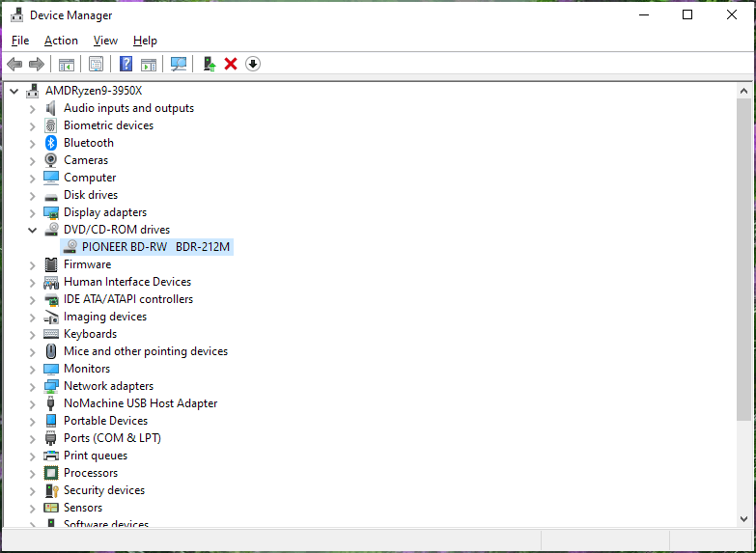Click the down-arrow circle toolbar icon
Viewport: 756px width, 553px height.
tap(253, 64)
